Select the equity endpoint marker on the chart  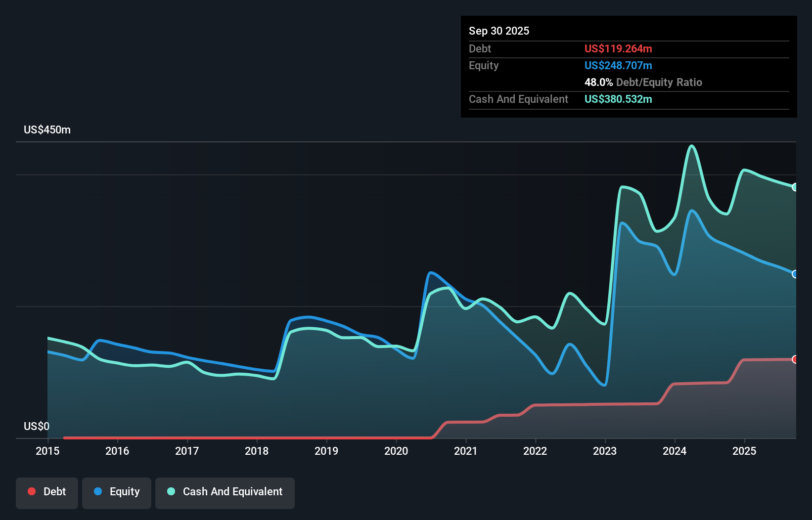(x=795, y=274)
